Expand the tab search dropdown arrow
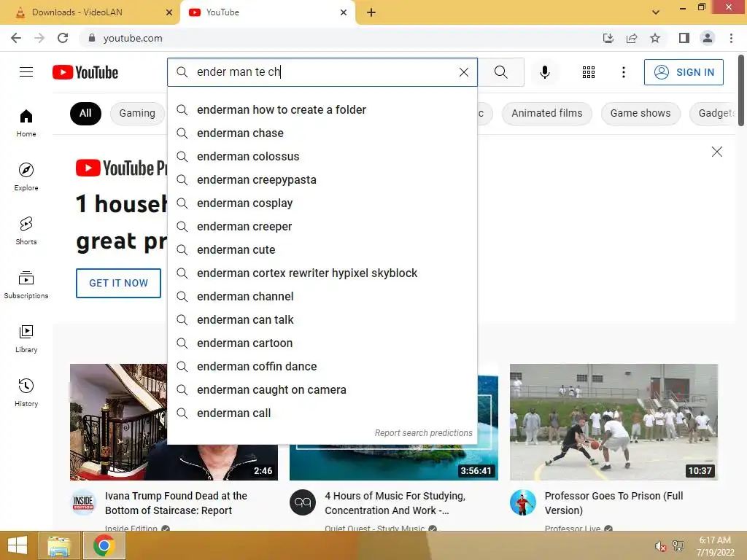747x560 pixels. (656, 12)
